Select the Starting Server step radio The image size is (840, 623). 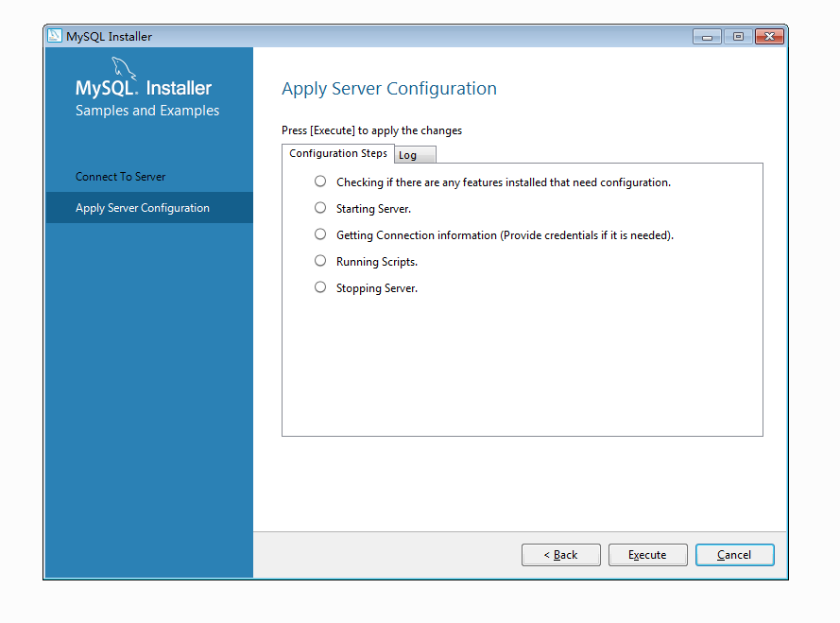[319, 207]
